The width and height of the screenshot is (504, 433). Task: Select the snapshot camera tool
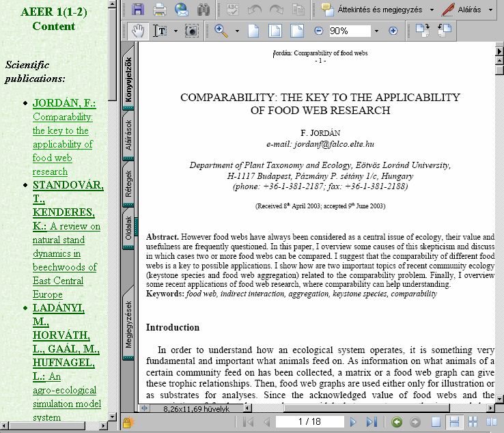tap(192, 31)
